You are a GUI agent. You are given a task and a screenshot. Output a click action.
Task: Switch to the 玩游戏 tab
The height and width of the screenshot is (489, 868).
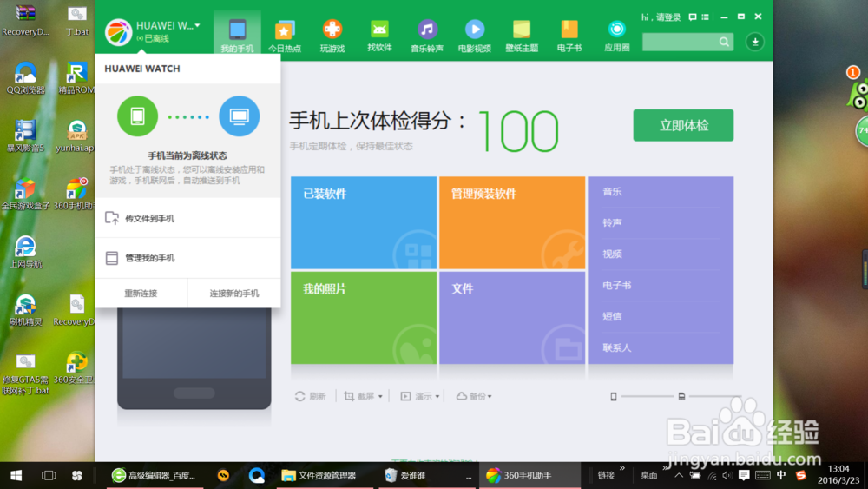(x=332, y=36)
